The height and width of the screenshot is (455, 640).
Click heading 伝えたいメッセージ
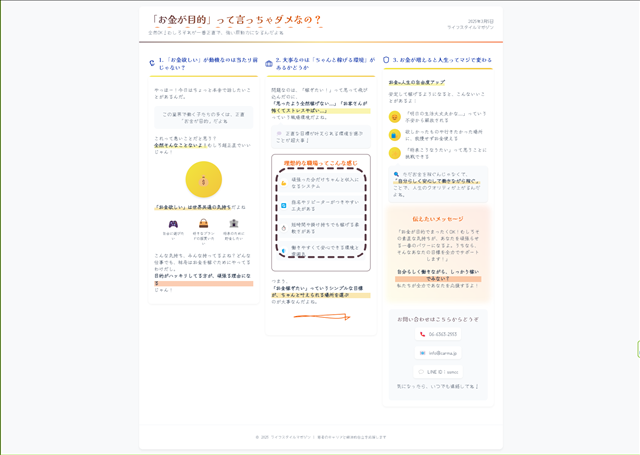point(438,219)
